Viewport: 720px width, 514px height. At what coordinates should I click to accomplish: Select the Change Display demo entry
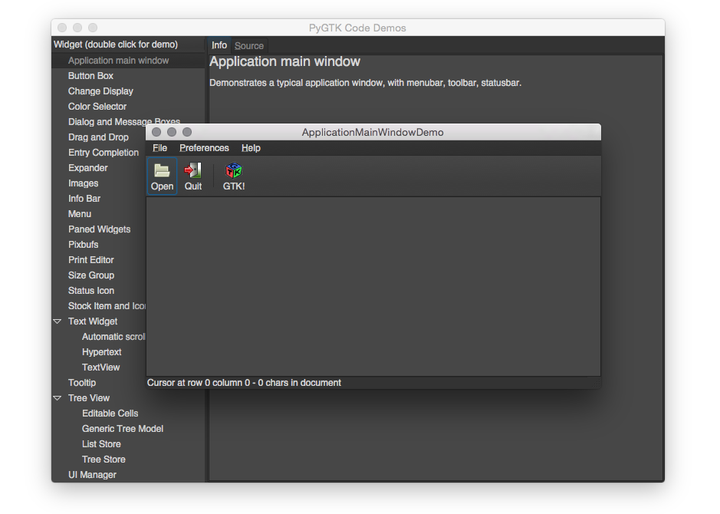point(101,91)
